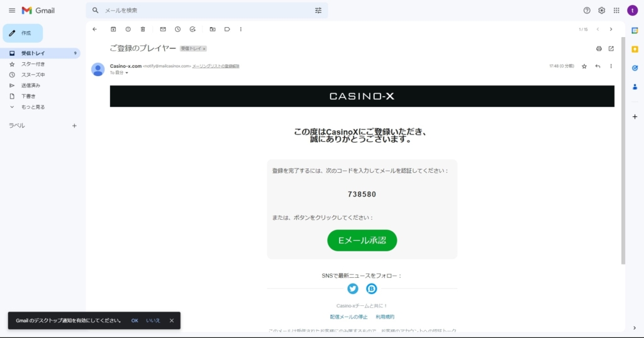This screenshot has width=644, height=338.
Task: Click the CASINO-X header banner
Action: [362, 96]
